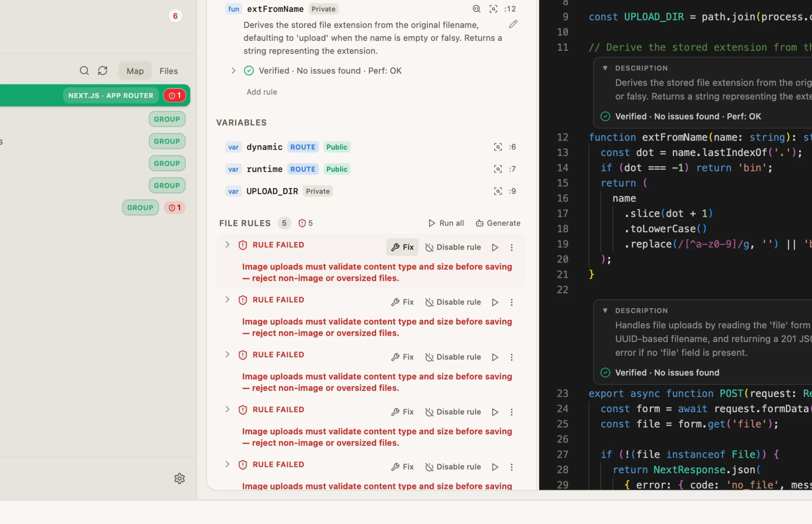Open the more-options menu of the second failed rule

click(x=512, y=302)
